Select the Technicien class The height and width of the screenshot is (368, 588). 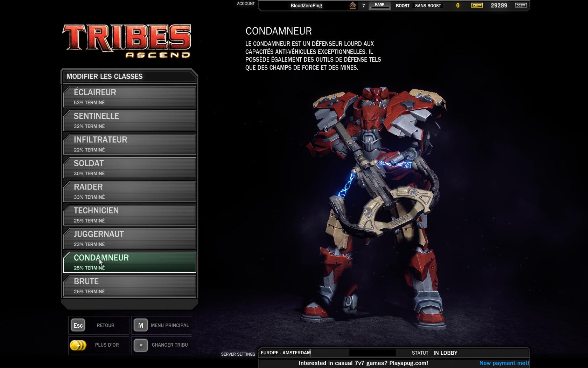(x=129, y=215)
